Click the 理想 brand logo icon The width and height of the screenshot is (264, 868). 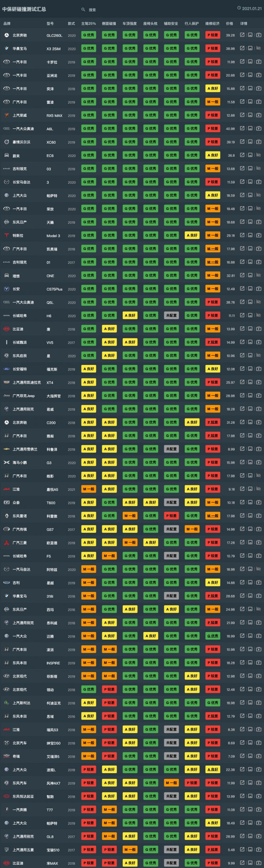click(x=6, y=276)
